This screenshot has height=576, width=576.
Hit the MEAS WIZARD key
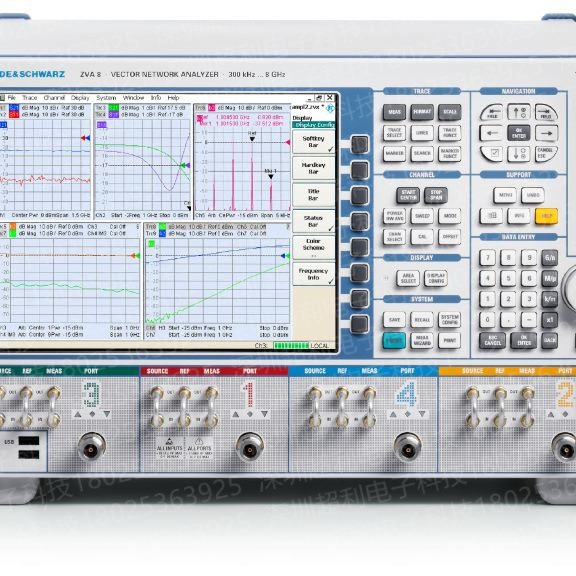coord(422,341)
